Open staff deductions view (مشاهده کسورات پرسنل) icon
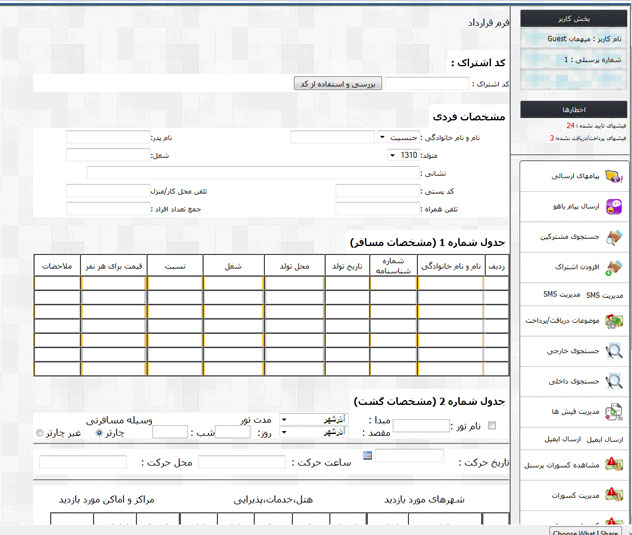632x535 pixels. [614, 464]
